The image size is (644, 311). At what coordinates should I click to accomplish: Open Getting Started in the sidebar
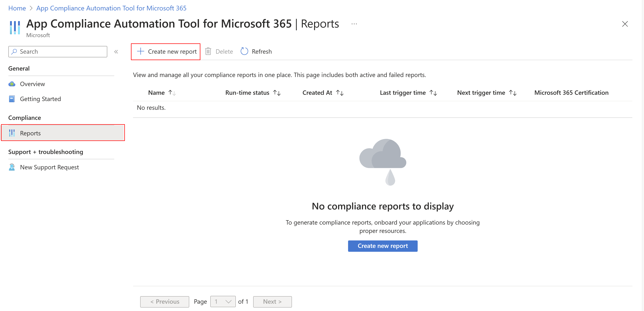(40, 99)
